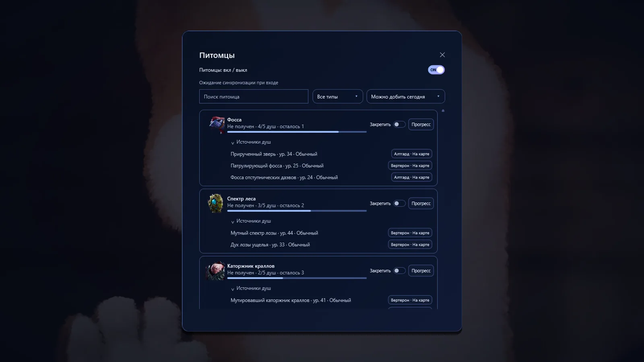Click 'Прирученный зверь · ур. 34 · Обычный' row

[x=274, y=154]
